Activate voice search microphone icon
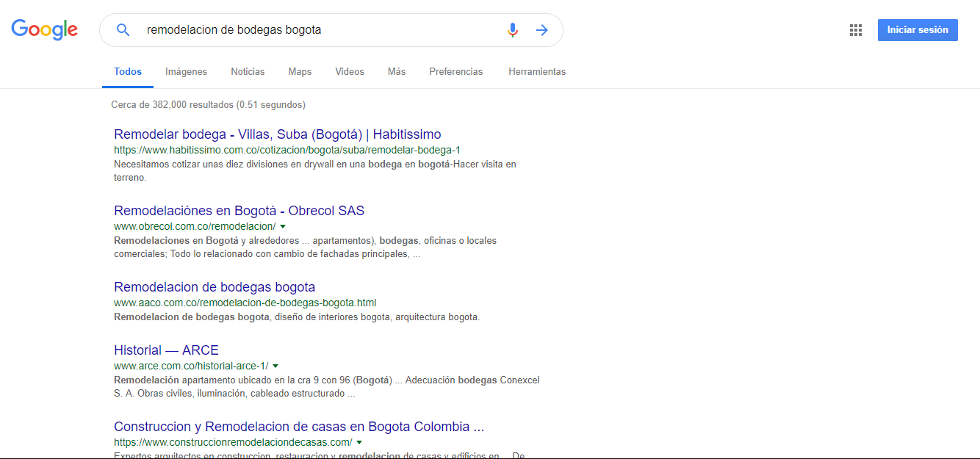This screenshot has height=459, width=980. pyautogui.click(x=513, y=30)
